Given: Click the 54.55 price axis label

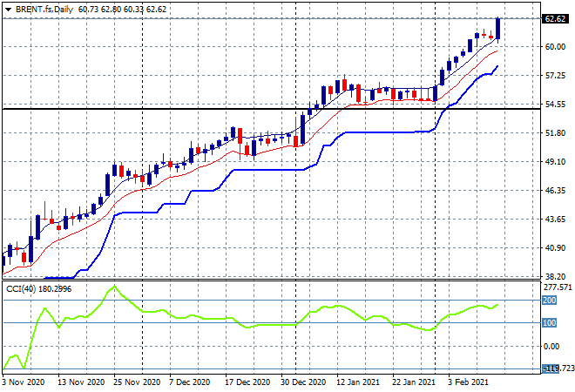Looking at the screenshot, I should pyautogui.click(x=555, y=105).
